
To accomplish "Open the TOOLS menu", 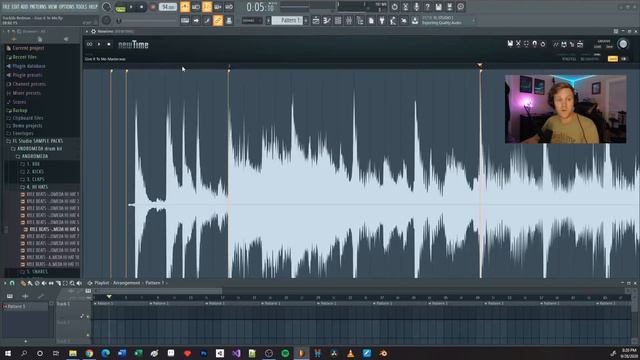I will coord(81,7).
